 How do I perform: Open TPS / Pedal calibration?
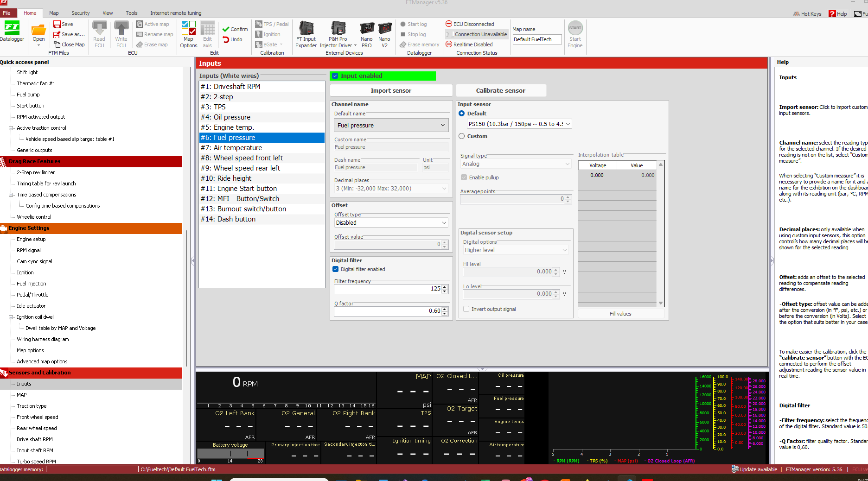click(272, 24)
